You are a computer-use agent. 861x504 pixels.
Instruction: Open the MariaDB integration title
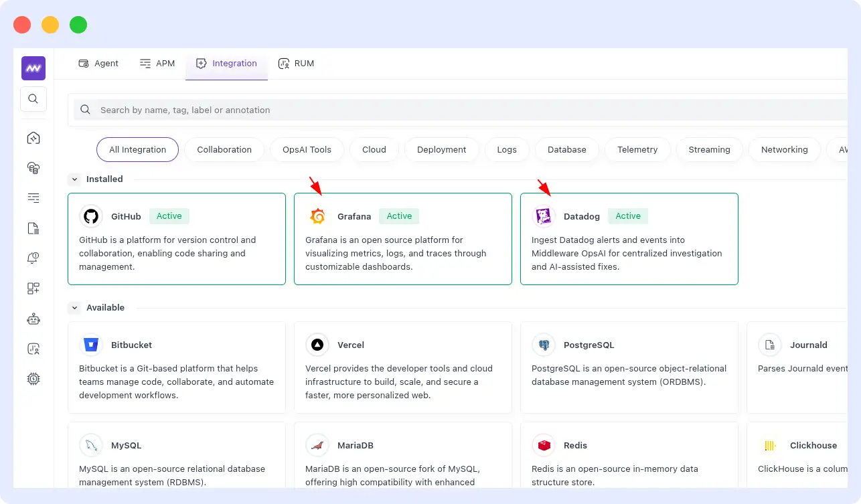click(356, 445)
